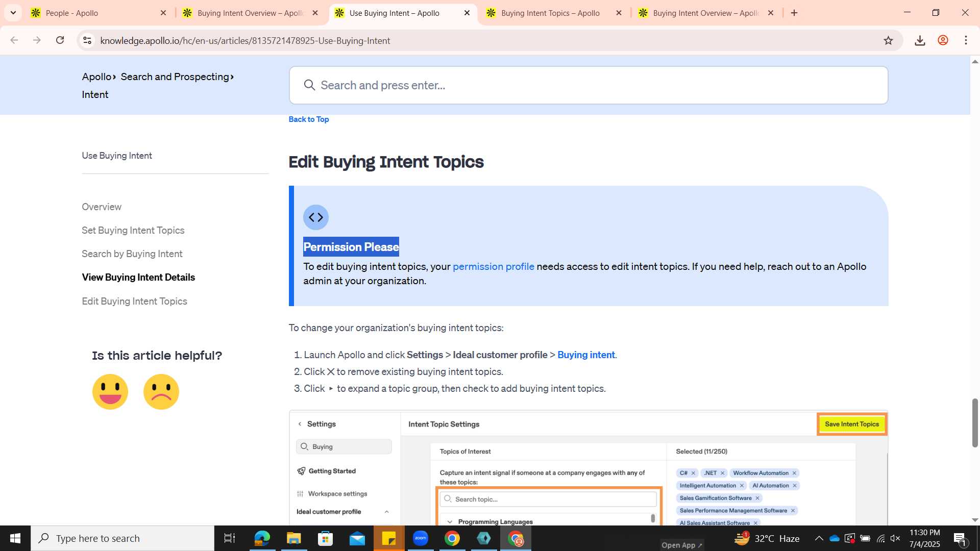Open the clock and date in taskbar
980x551 pixels.
pyautogui.click(x=924, y=538)
